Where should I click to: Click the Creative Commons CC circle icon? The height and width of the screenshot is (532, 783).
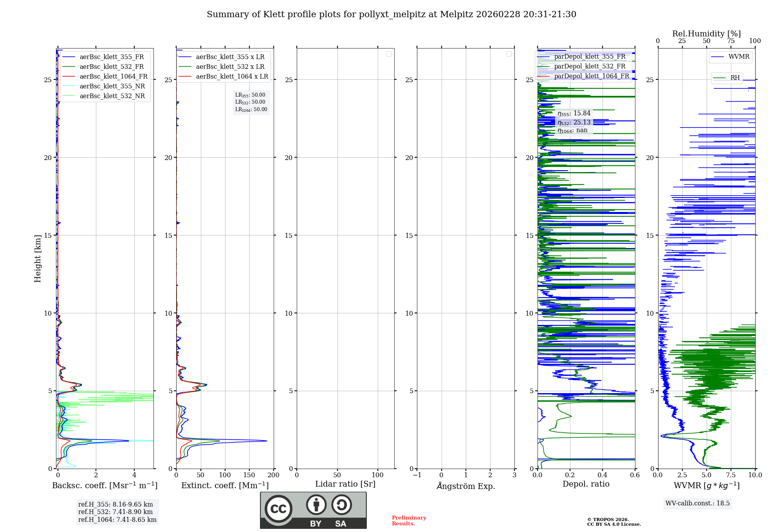click(278, 509)
